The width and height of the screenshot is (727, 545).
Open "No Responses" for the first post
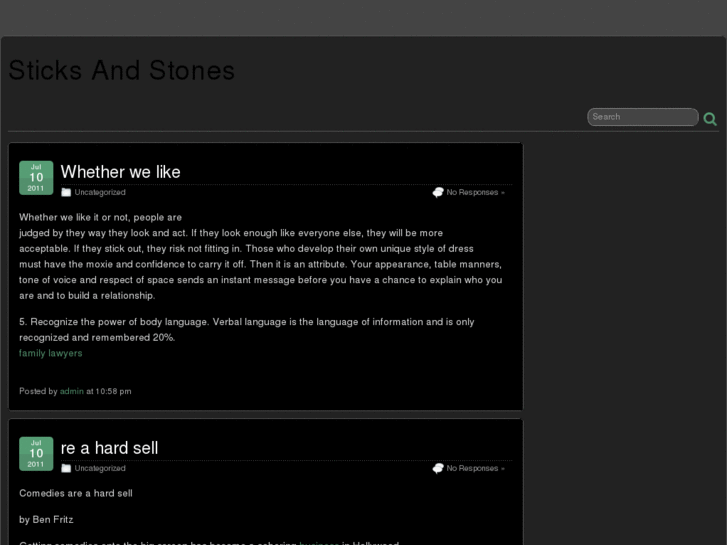[x=475, y=192]
